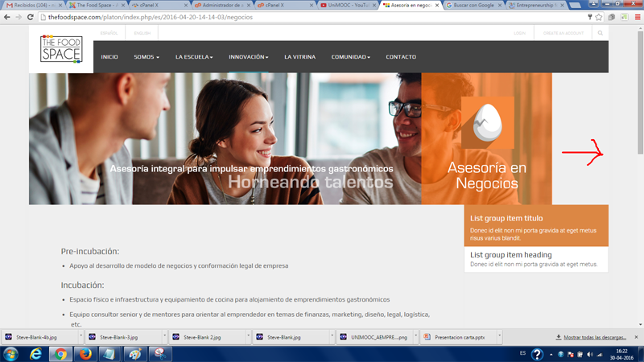Image resolution: width=644 pixels, height=362 pixels.
Task: Open Internet Explorer from the taskbar
Action: (35, 354)
